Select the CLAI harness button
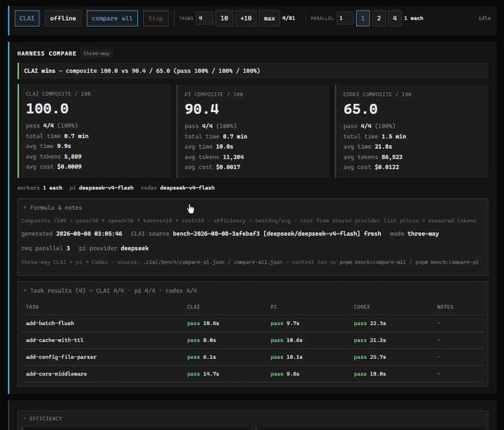 [27, 19]
